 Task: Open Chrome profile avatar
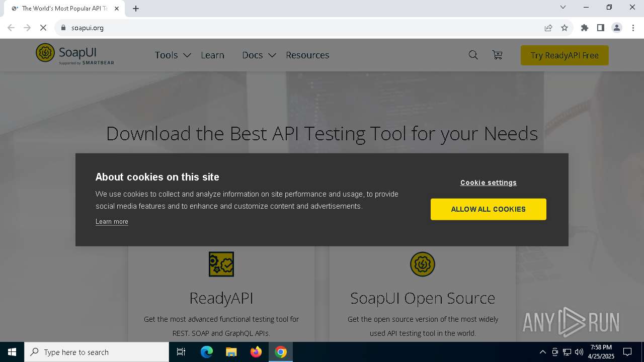[x=617, y=28]
